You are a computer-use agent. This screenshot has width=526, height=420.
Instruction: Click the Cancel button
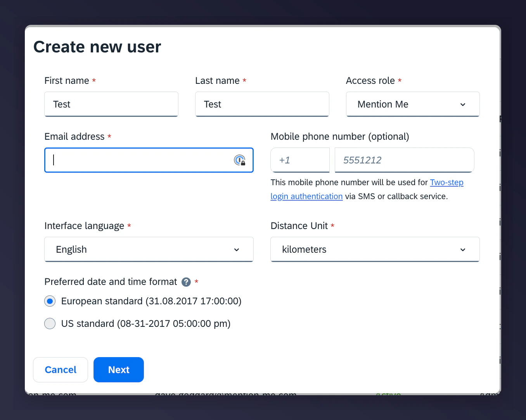pos(61,370)
